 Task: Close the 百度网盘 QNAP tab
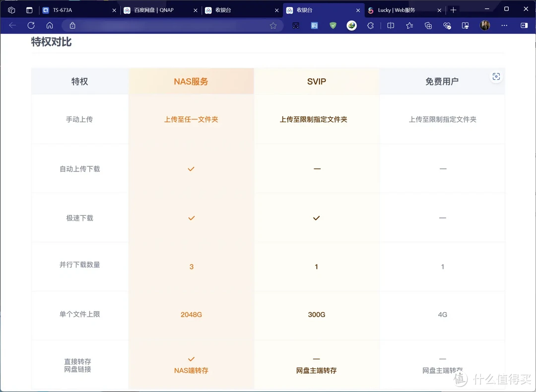(195, 9)
